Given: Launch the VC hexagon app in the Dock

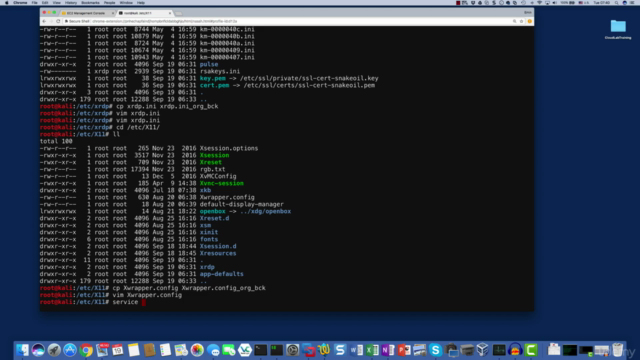Looking at the screenshot, I should (x=245, y=350).
